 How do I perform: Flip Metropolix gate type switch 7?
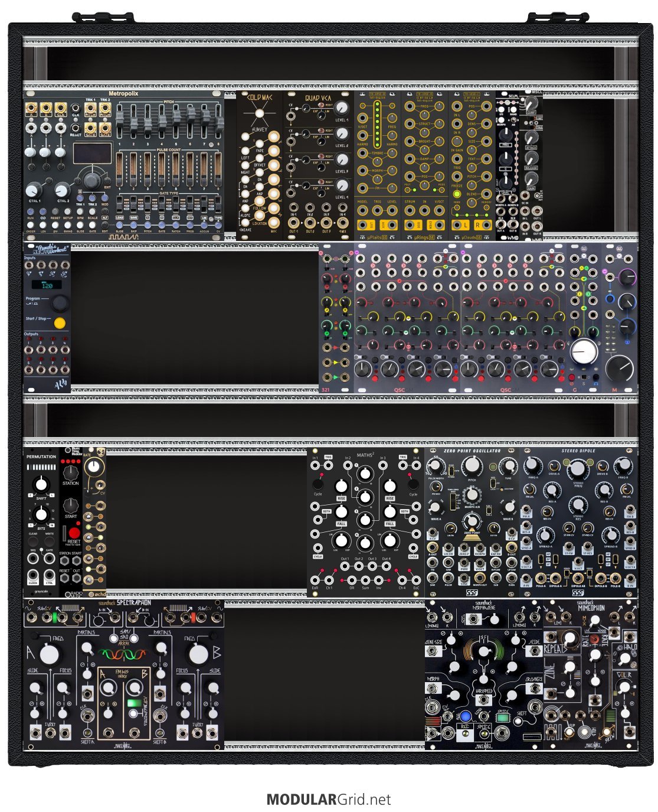204,203
